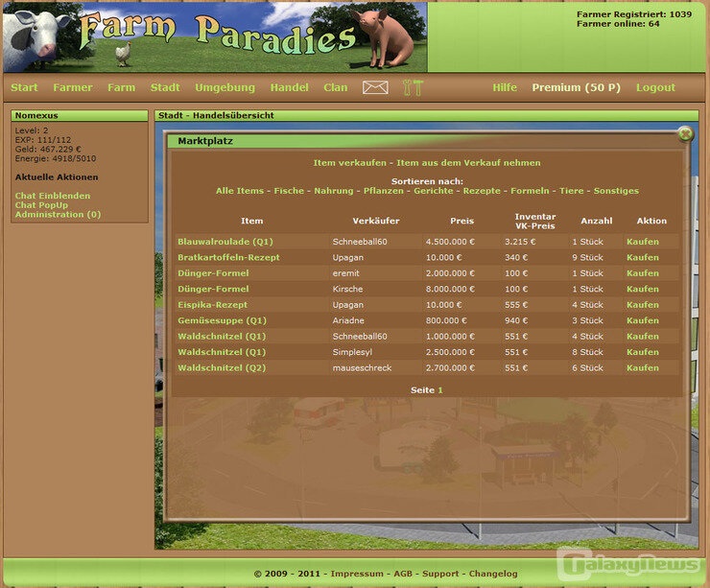The height and width of the screenshot is (588, 710).
Task: Click the Anzahl column header
Action: pyautogui.click(x=597, y=221)
